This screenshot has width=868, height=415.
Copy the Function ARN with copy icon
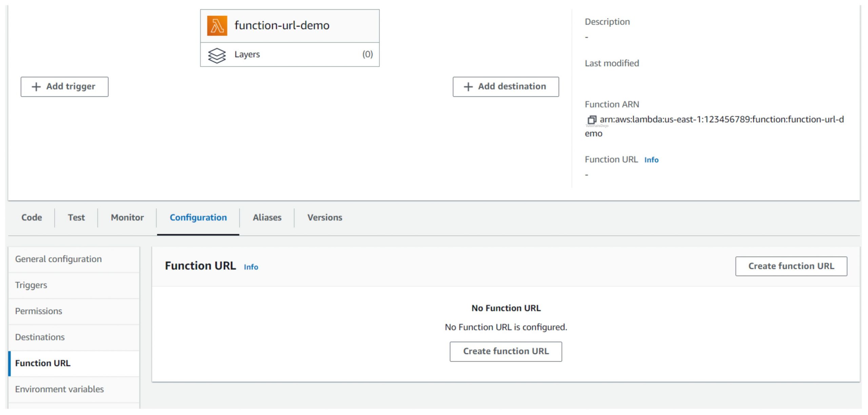(592, 120)
